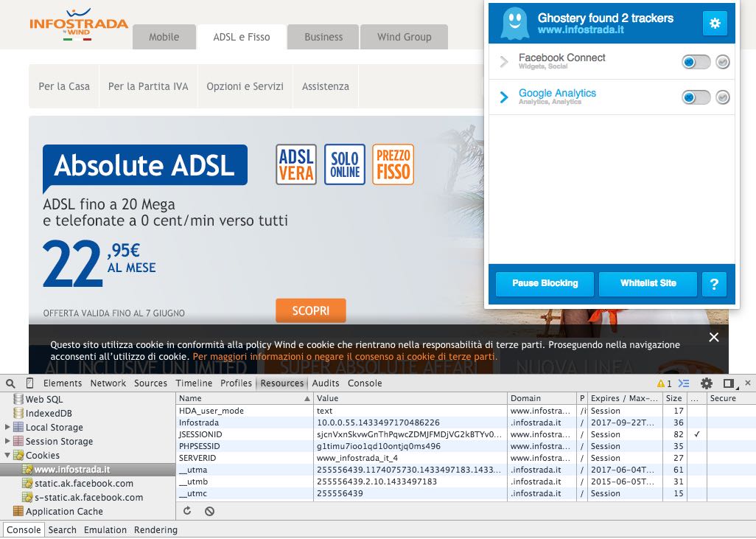Sort cookies by Domain column
Viewport: 756px width, 539px height.
pyautogui.click(x=542, y=398)
